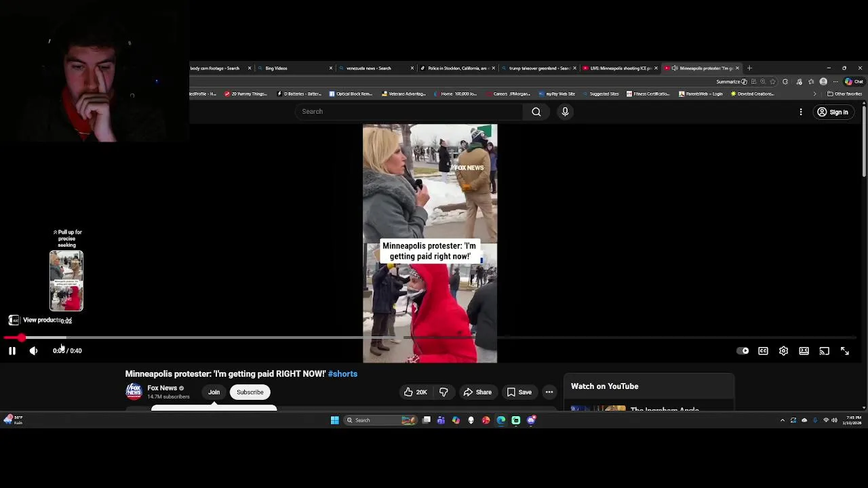Open browser profile avatar
868x488 pixels.
tap(823, 81)
